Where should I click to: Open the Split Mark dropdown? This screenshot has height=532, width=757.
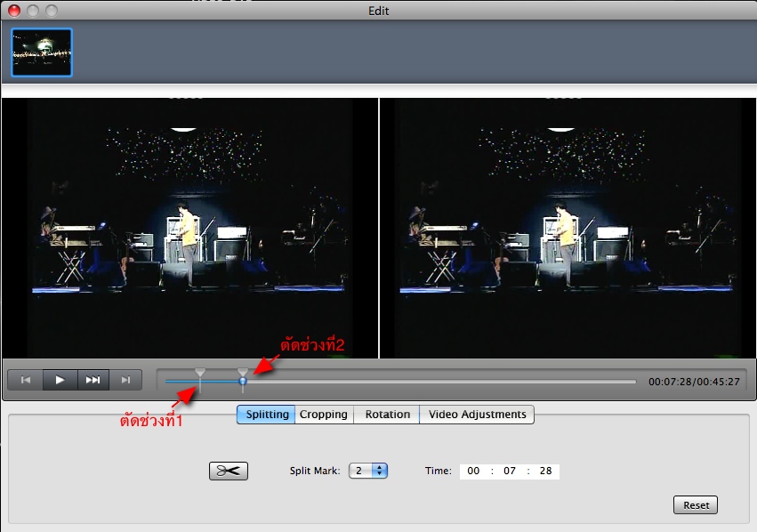(x=368, y=471)
